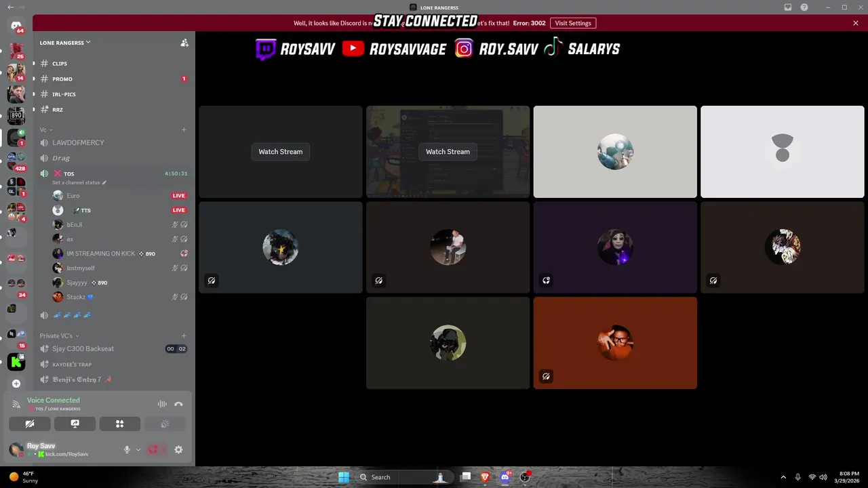Create channel in Private VC's category
The image size is (868, 488).
click(x=184, y=335)
